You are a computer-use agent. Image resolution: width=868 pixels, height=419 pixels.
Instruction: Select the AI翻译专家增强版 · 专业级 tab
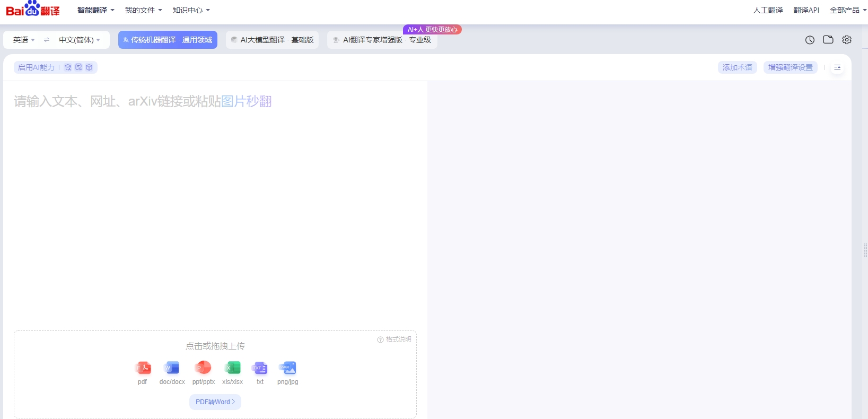382,40
